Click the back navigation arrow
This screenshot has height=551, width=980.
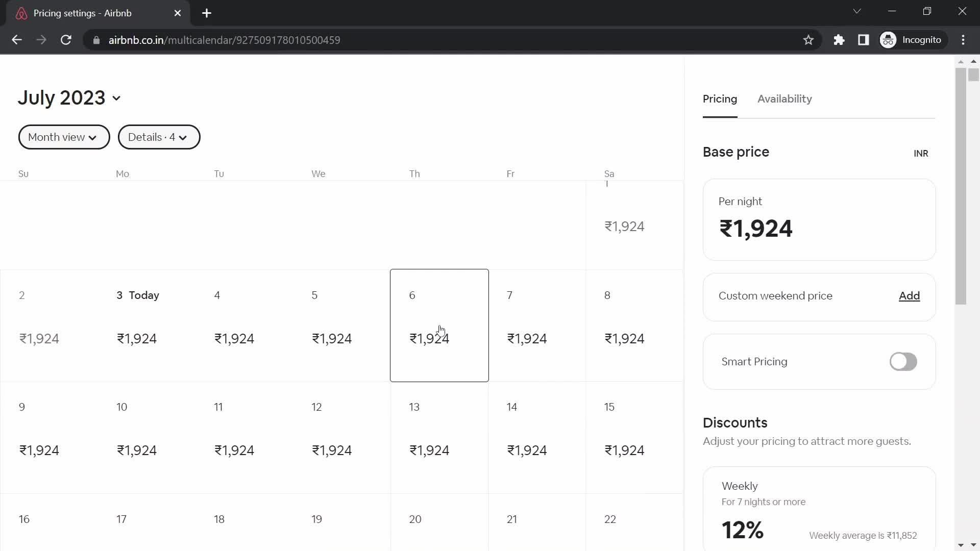point(16,40)
